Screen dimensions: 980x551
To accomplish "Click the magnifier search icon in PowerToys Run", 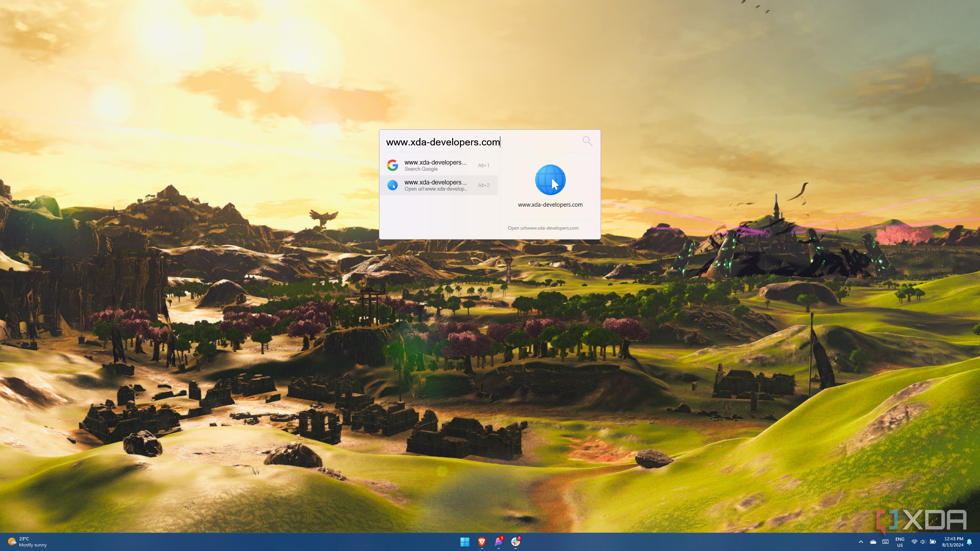I will point(587,141).
